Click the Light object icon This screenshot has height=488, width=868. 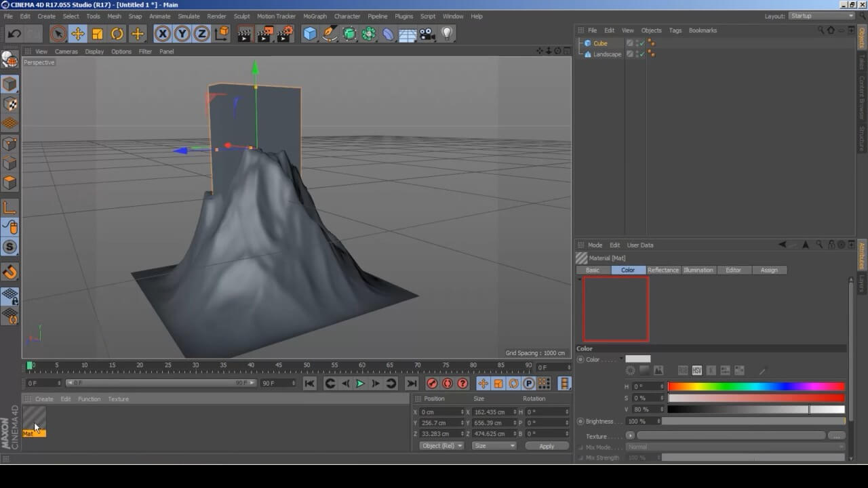[447, 34]
